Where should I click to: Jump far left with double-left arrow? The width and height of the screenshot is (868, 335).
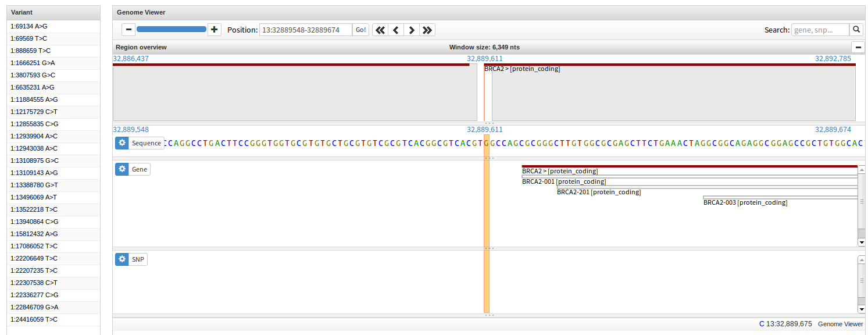coord(380,30)
